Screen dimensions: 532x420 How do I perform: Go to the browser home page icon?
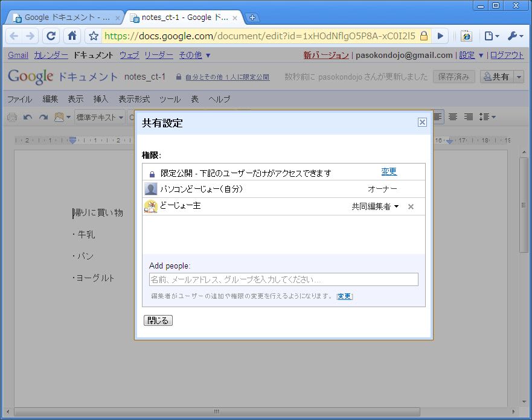(x=71, y=36)
